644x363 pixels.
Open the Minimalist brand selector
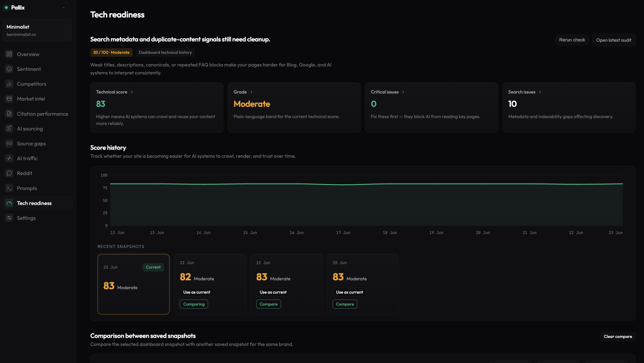[x=37, y=30]
